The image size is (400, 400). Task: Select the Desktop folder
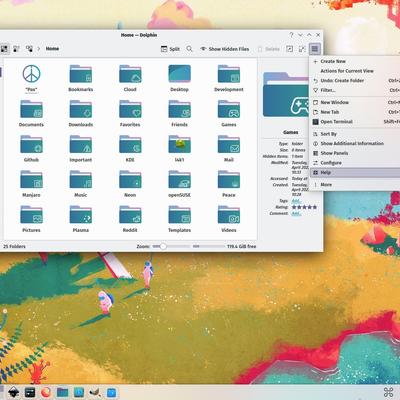point(179,78)
